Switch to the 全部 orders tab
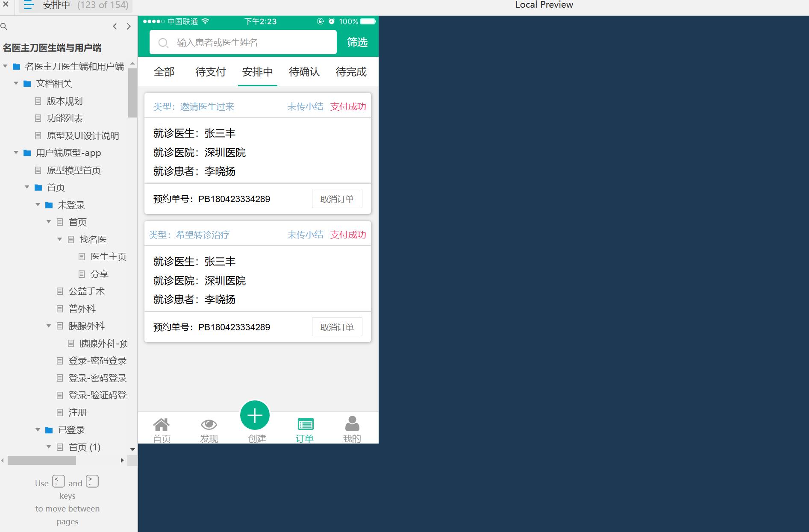This screenshot has width=809, height=532. point(164,72)
